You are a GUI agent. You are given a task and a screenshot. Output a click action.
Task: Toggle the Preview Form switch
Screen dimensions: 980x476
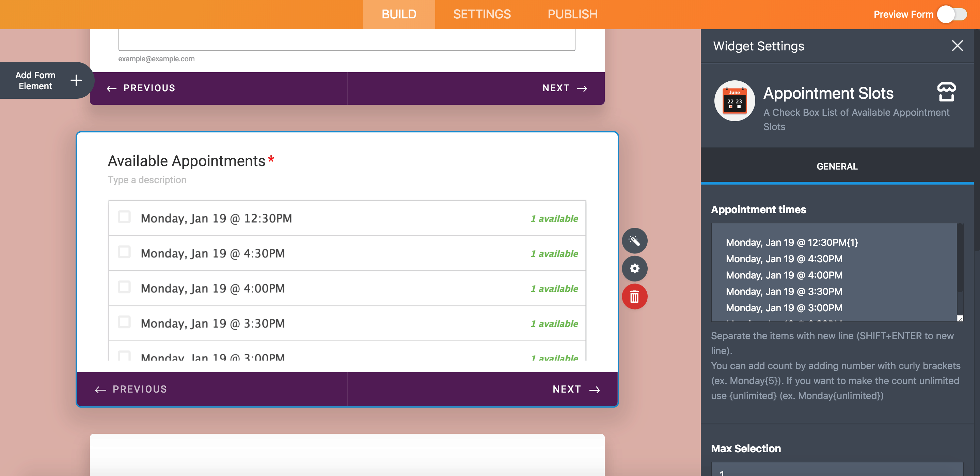[x=951, y=14]
